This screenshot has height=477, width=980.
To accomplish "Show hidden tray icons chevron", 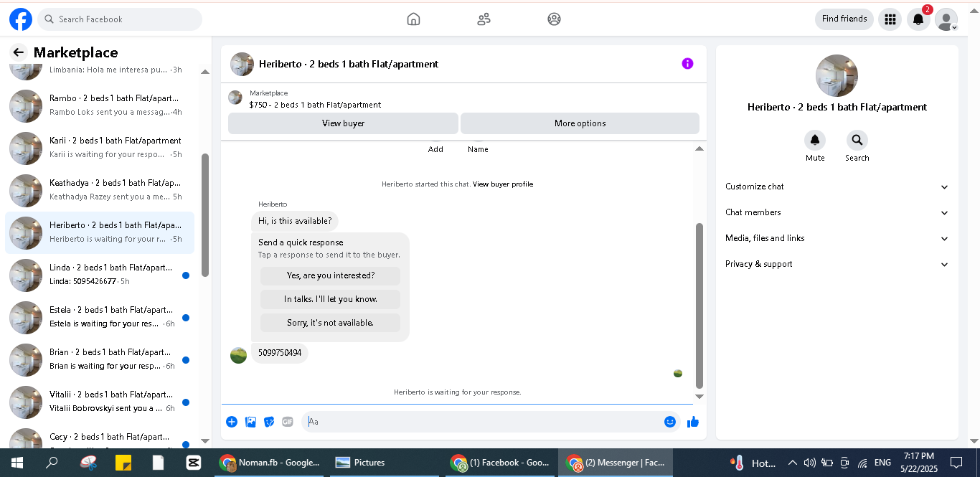I will pyautogui.click(x=793, y=463).
